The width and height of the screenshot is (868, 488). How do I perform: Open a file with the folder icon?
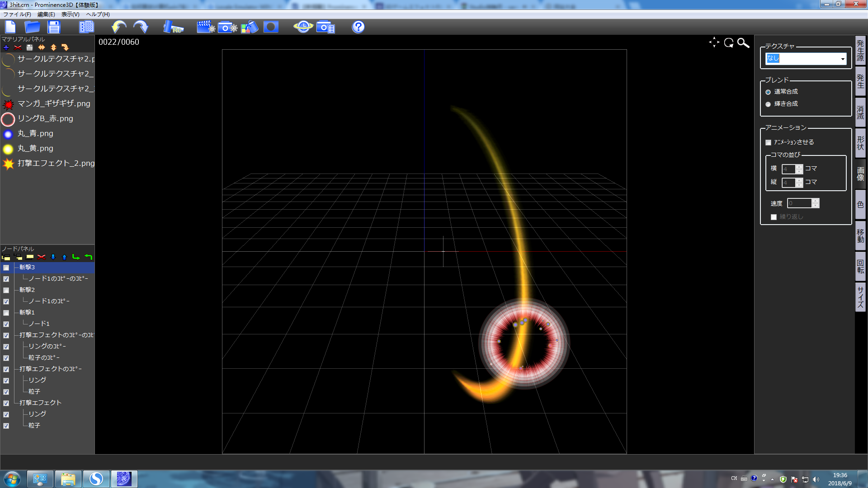point(32,27)
